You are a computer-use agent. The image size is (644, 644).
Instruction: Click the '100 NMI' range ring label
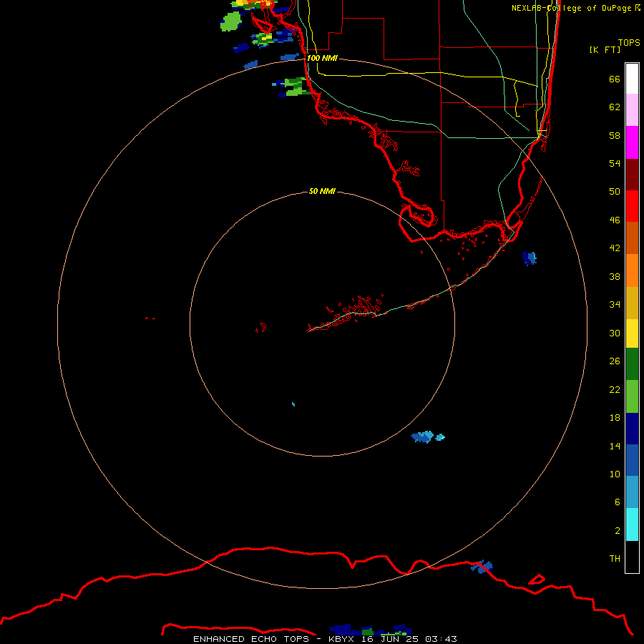tap(322, 58)
